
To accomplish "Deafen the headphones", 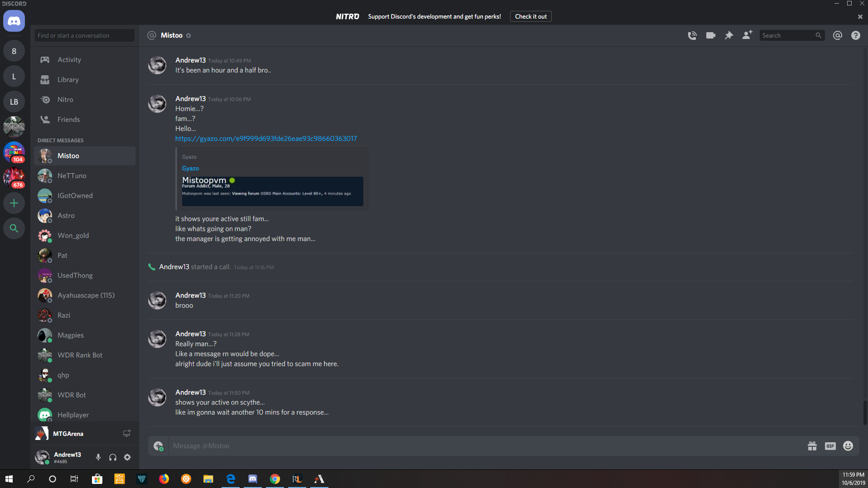I will click(x=113, y=457).
